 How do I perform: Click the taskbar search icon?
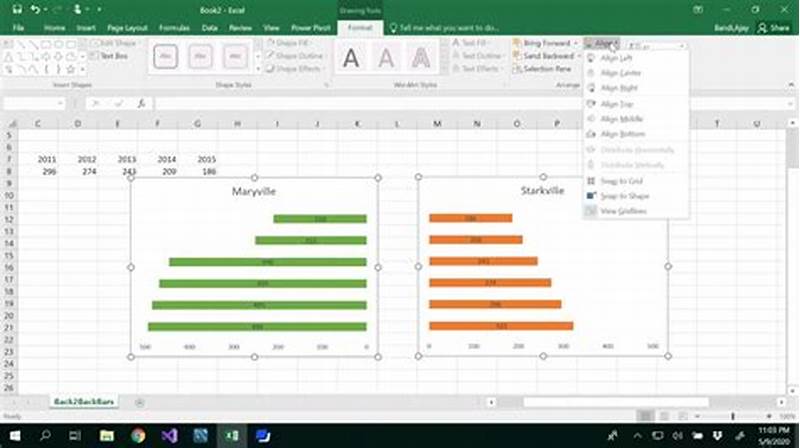pos(45,436)
